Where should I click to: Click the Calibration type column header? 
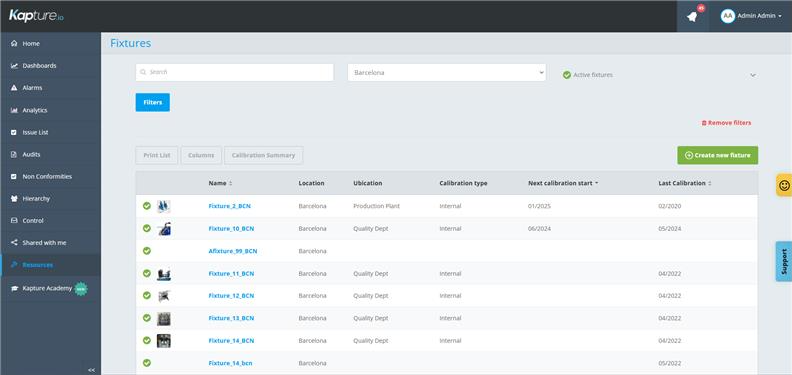463,183
